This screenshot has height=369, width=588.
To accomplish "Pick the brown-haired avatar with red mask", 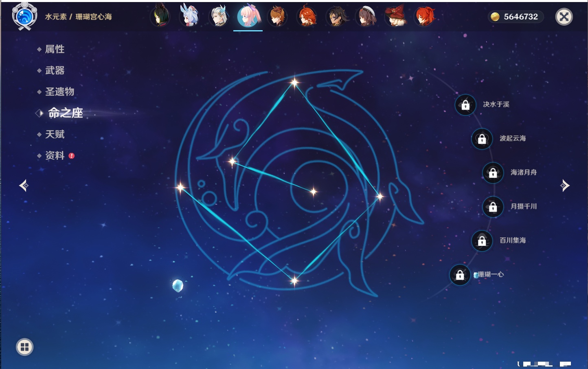I will coord(277,16).
